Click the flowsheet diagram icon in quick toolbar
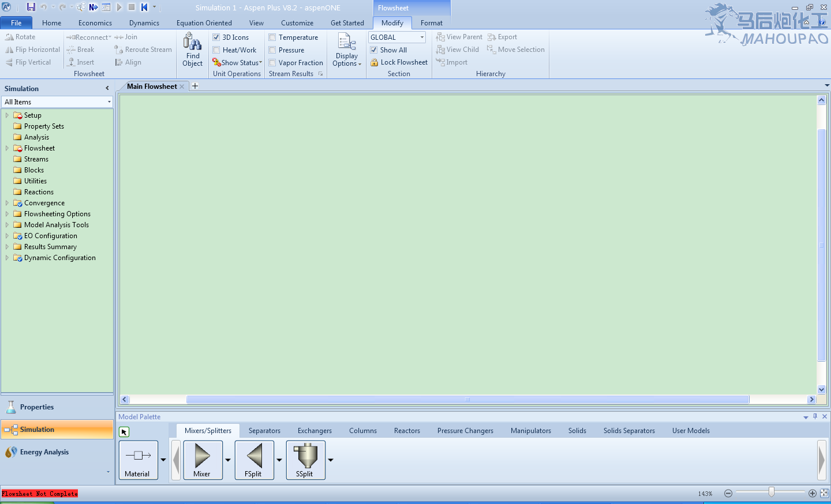 (x=81, y=7)
